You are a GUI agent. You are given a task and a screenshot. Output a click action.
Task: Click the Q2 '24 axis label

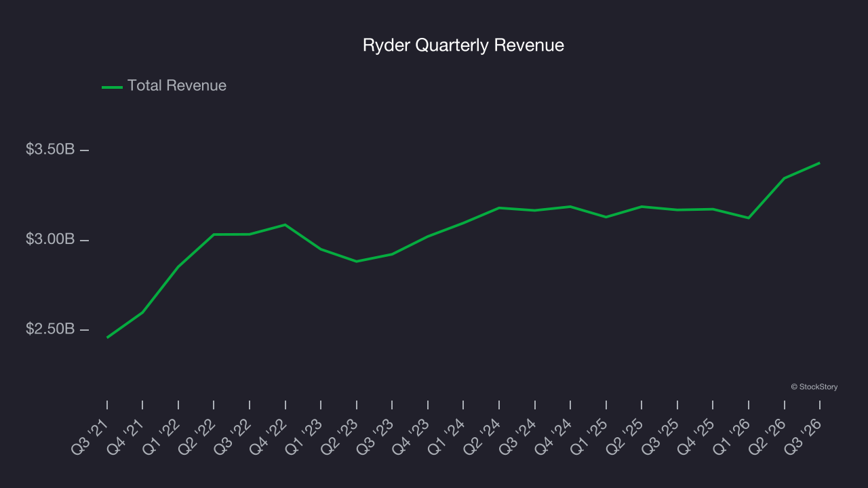pos(481,436)
